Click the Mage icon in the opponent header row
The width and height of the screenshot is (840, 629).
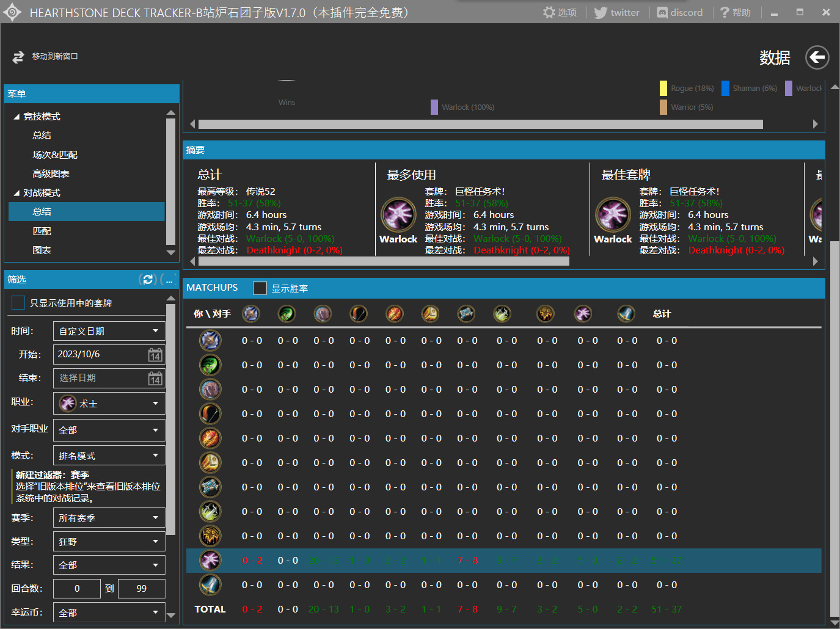pyautogui.click(x=394, y=314)
